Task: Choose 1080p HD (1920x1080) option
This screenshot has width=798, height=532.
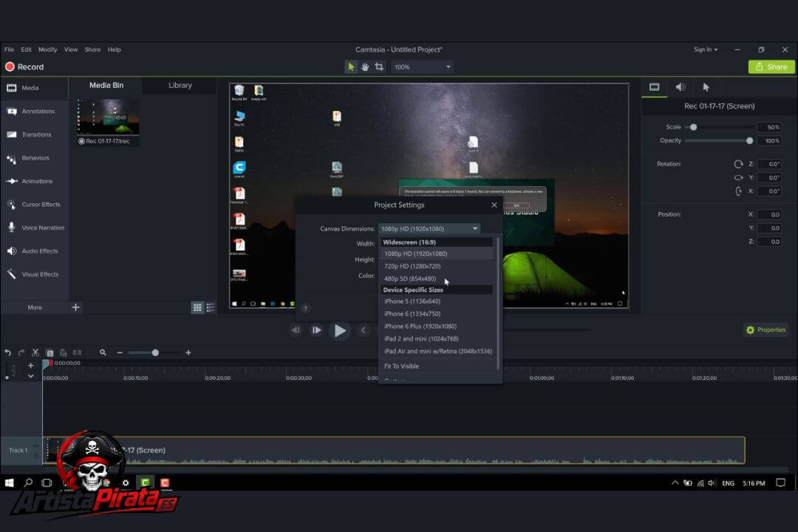Action: coord(437,253)
